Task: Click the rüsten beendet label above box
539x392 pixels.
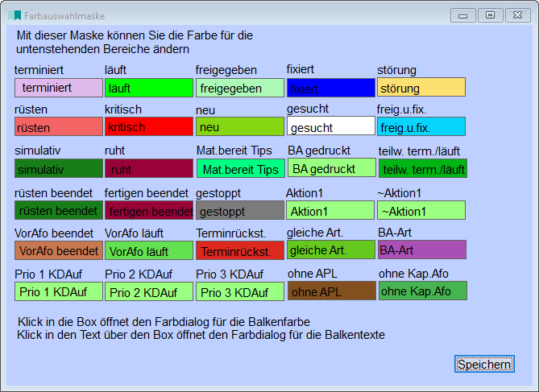Action: 53,193
